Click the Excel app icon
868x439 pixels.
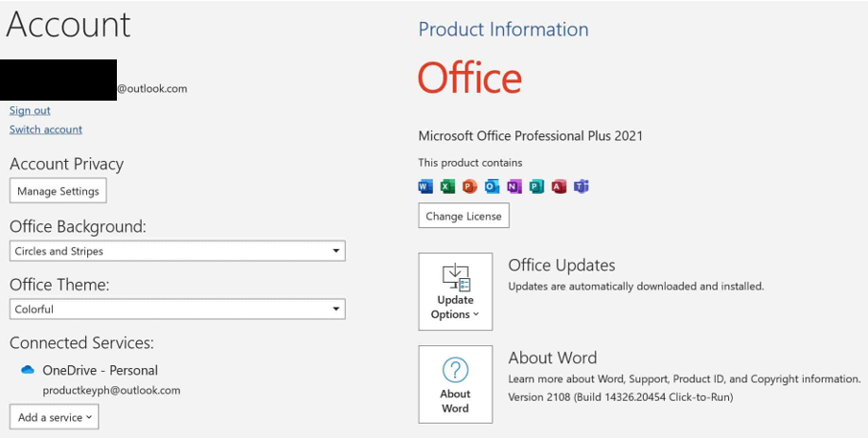pos(447,187)
